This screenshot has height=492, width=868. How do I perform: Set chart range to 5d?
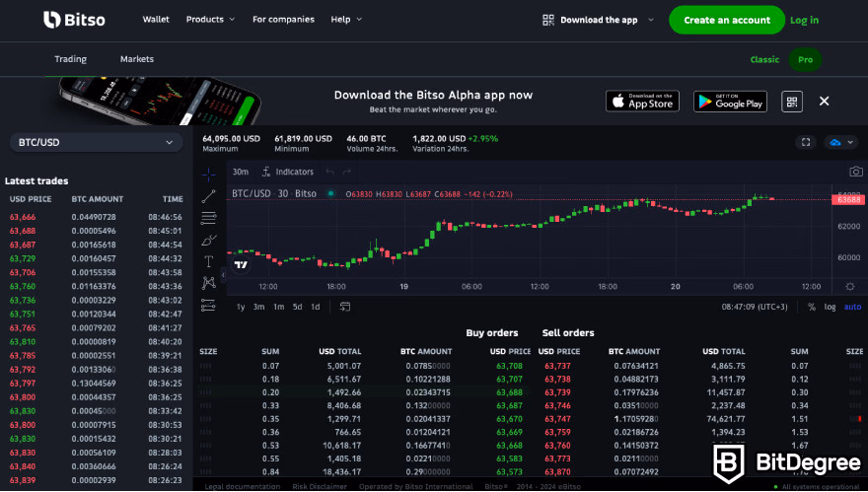(297, 307)
